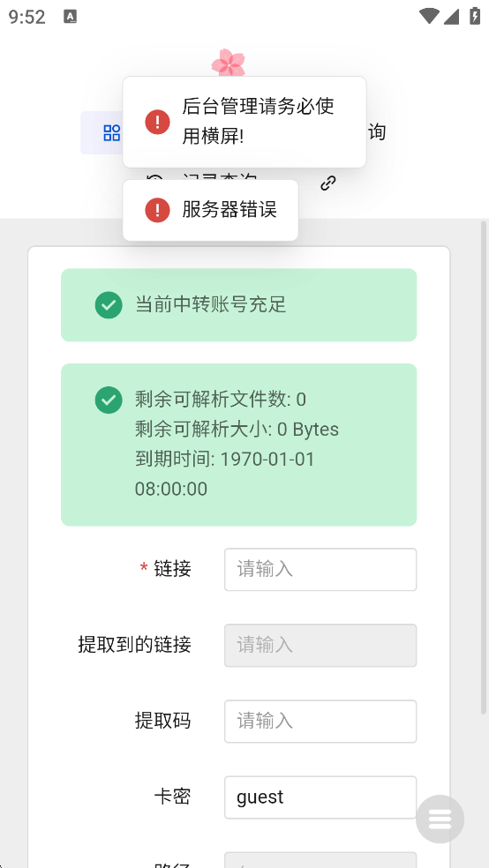Tap the red exclamation beside 服务器错误
This screenshot has width=489, height=868.
coord(157,210)
